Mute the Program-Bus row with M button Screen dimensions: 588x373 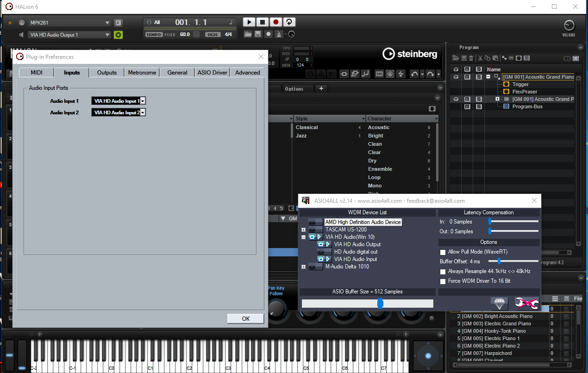[468, 106]
